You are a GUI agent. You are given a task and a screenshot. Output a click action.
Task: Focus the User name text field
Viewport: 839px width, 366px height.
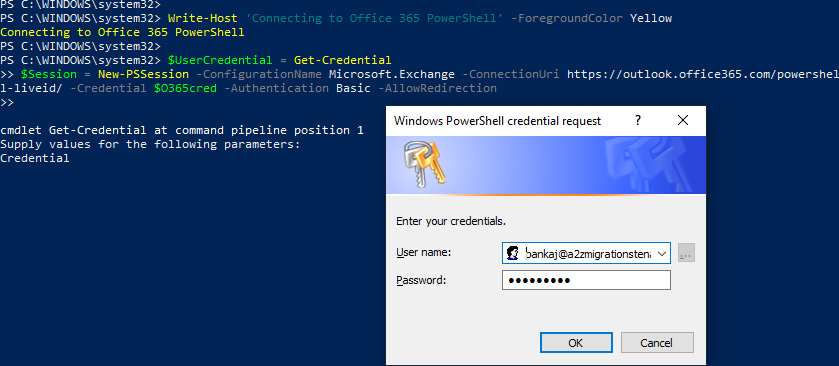coord(586,253)
